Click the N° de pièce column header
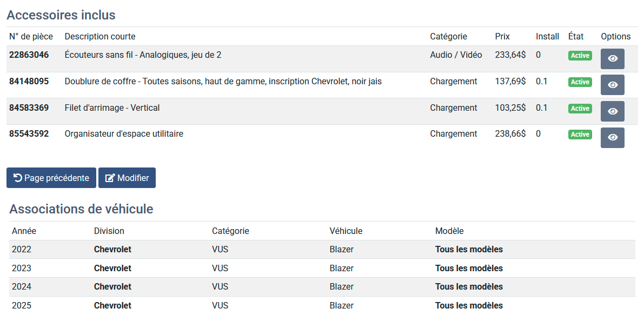644x315 pixels. pyautogui.click(x=31, y=37)
